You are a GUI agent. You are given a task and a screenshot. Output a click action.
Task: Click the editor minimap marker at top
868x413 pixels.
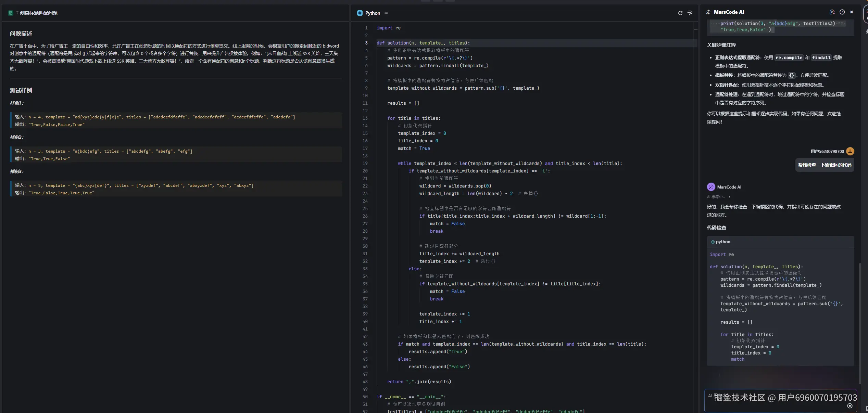tap(695, 30)
